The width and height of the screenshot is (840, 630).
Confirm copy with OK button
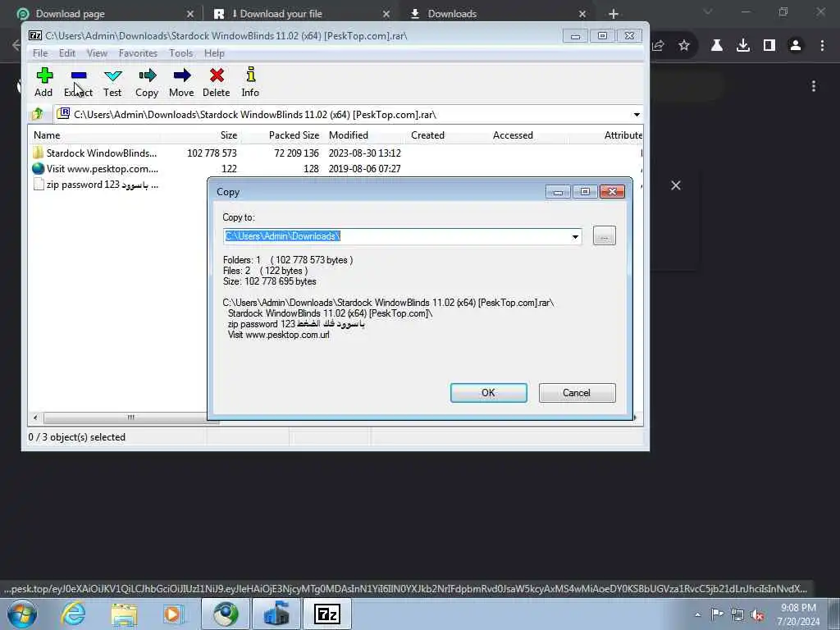coord(489,393)
